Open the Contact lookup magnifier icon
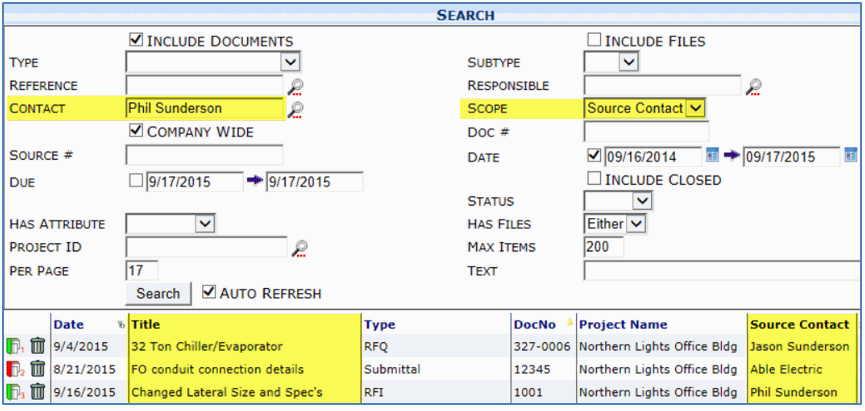Image resolution: width=865 pixels, height=411 pixels. [x=296, y=110]
